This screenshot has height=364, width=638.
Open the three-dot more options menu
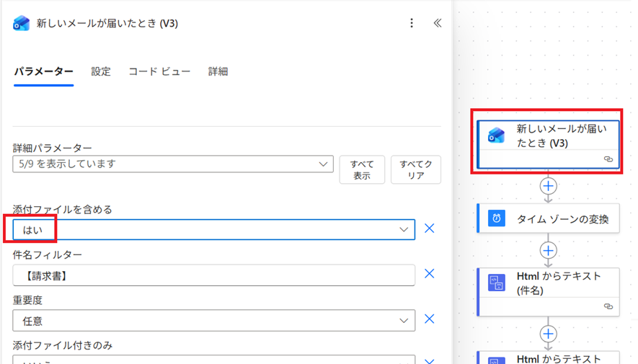pyautogui.click(x=412, y=23)
